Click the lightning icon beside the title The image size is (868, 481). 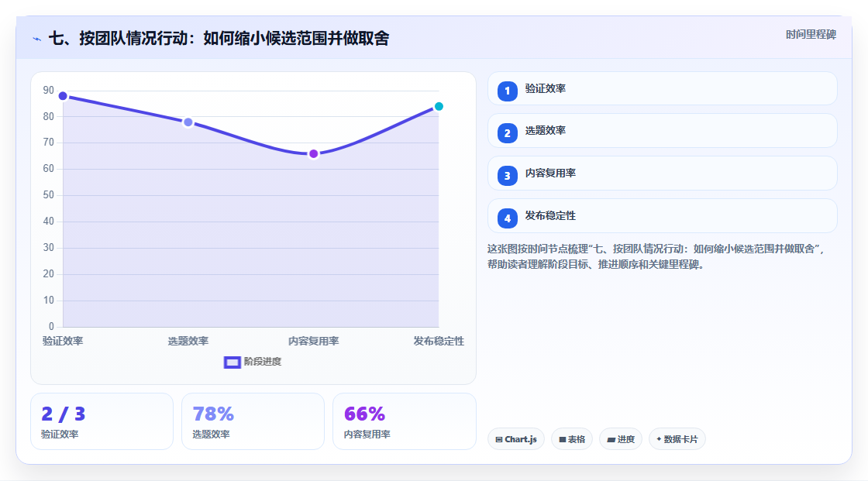click(x=37, y=39)
